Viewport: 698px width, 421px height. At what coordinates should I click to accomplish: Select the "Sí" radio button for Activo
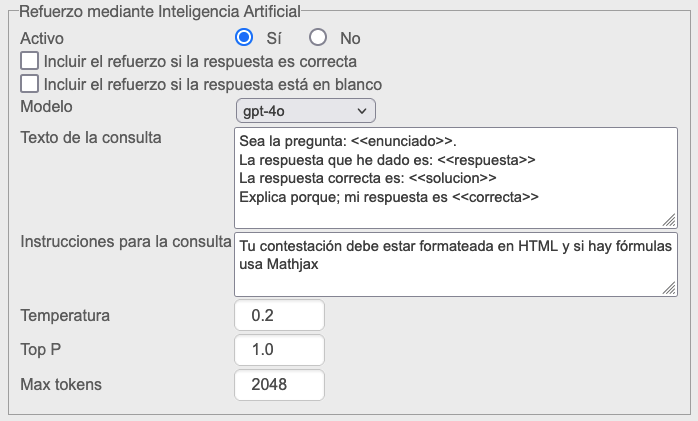click(244, 38)
